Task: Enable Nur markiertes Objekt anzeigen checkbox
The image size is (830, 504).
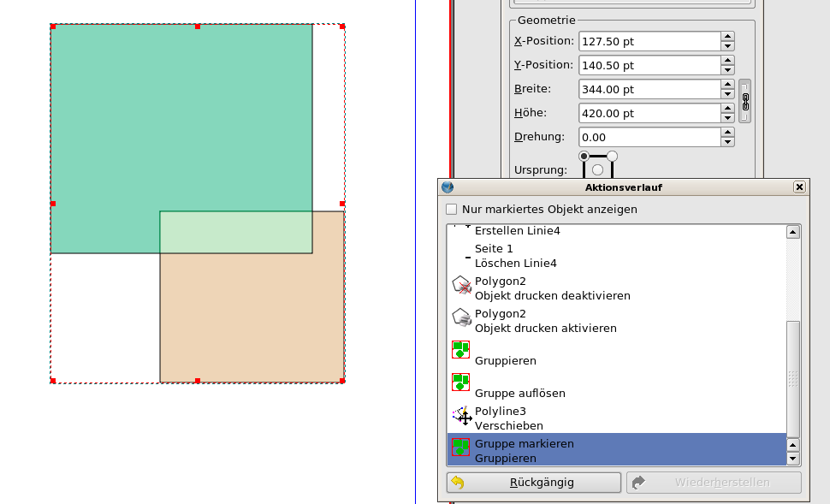Action: pos(452,210)
